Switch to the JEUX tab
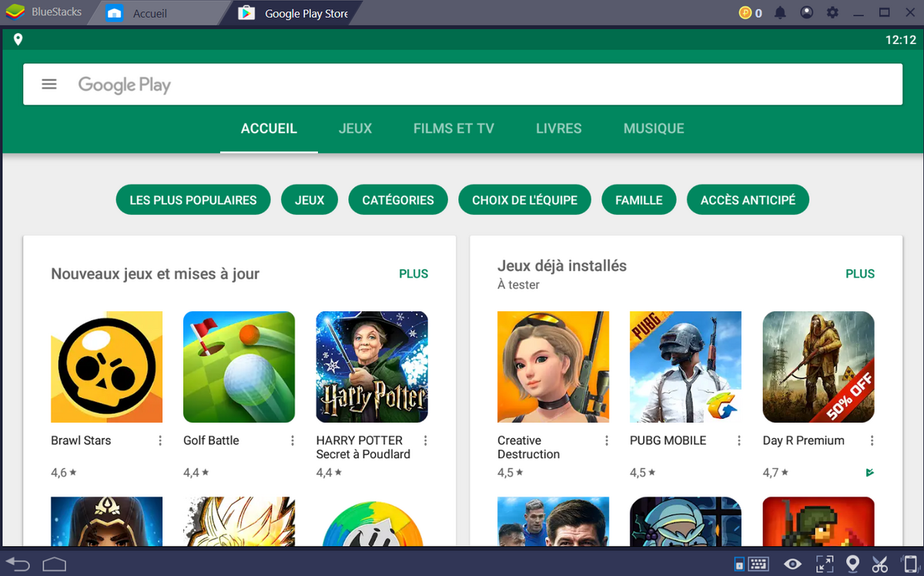Screen dimensions: 924x576 [355, 129]
